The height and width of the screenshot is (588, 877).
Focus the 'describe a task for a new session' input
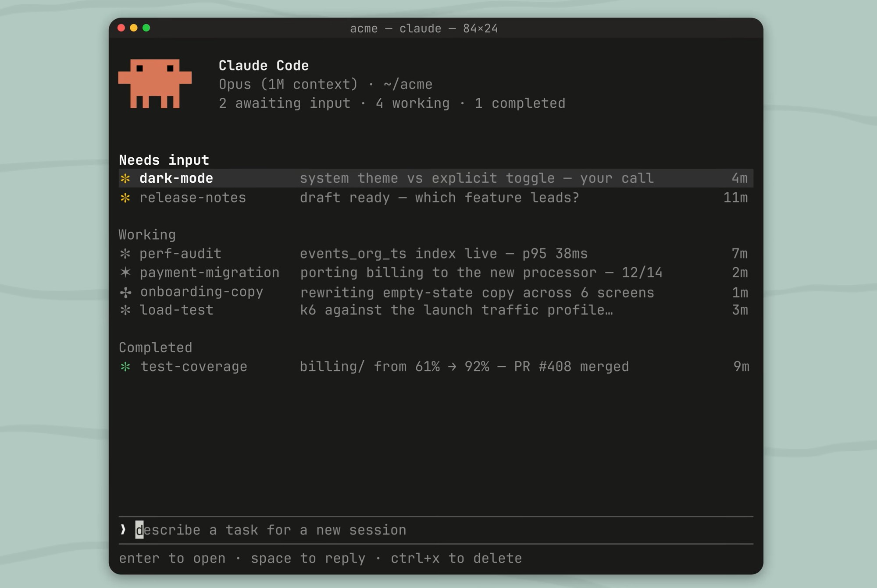tap(436, 530)
